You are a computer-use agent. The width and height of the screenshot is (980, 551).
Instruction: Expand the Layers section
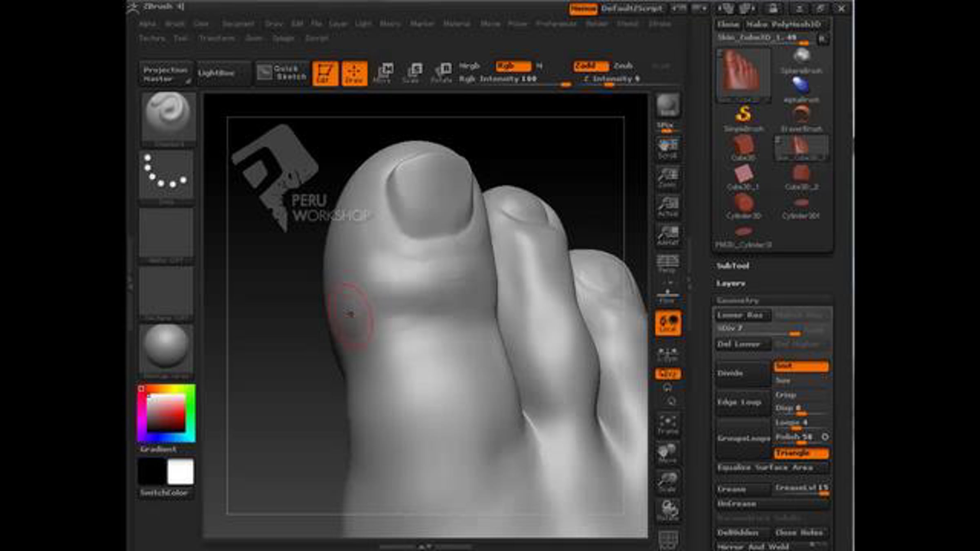(x=731, y=283)
